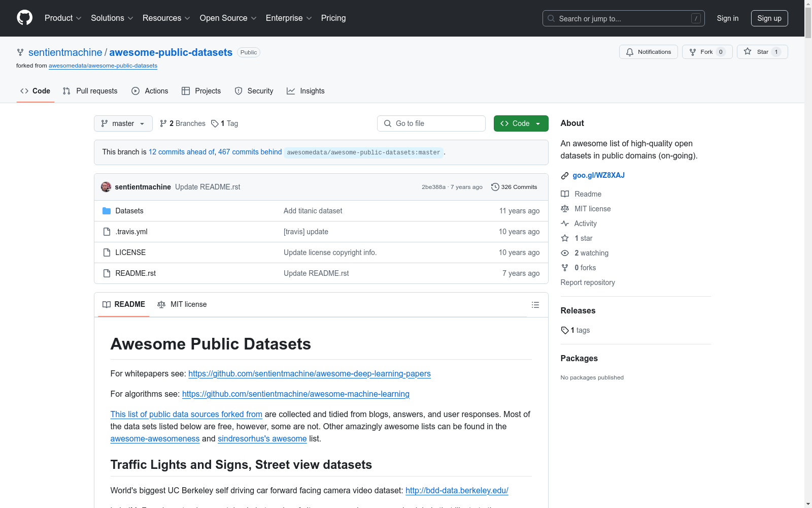
Task: Open the goo.gl/WZ8XAJ link
Action: pyautogui.click(x=599, y=175)
